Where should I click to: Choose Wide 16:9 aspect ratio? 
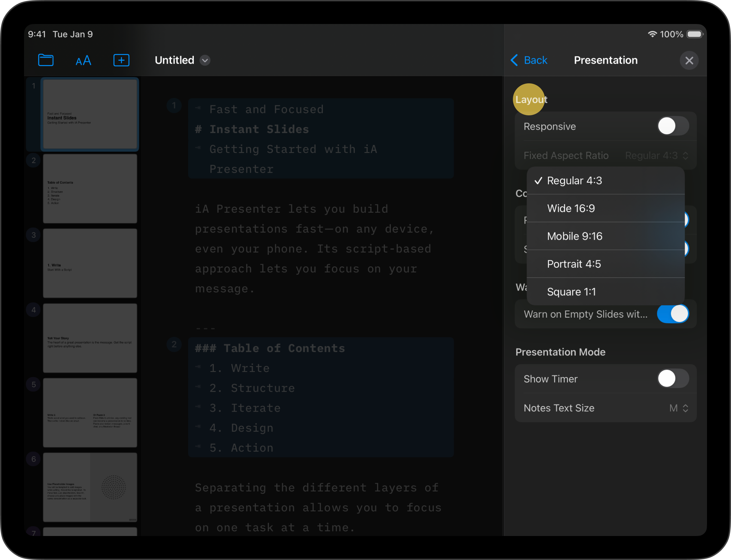point(571,209)
